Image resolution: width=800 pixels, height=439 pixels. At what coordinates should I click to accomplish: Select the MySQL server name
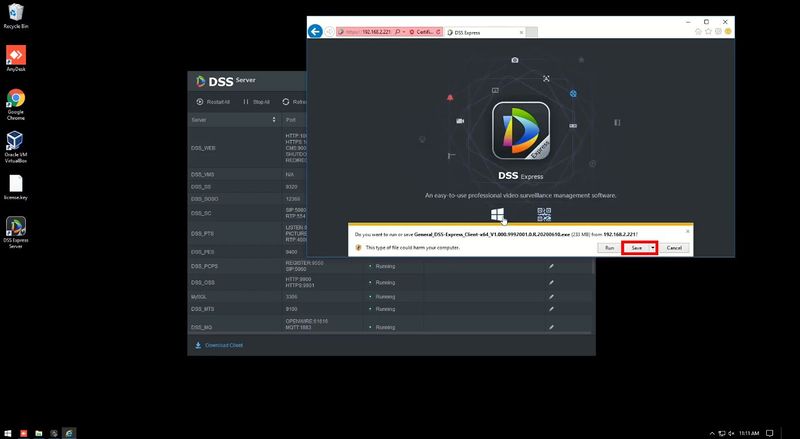pyautogui.click(x=198, y=297)
